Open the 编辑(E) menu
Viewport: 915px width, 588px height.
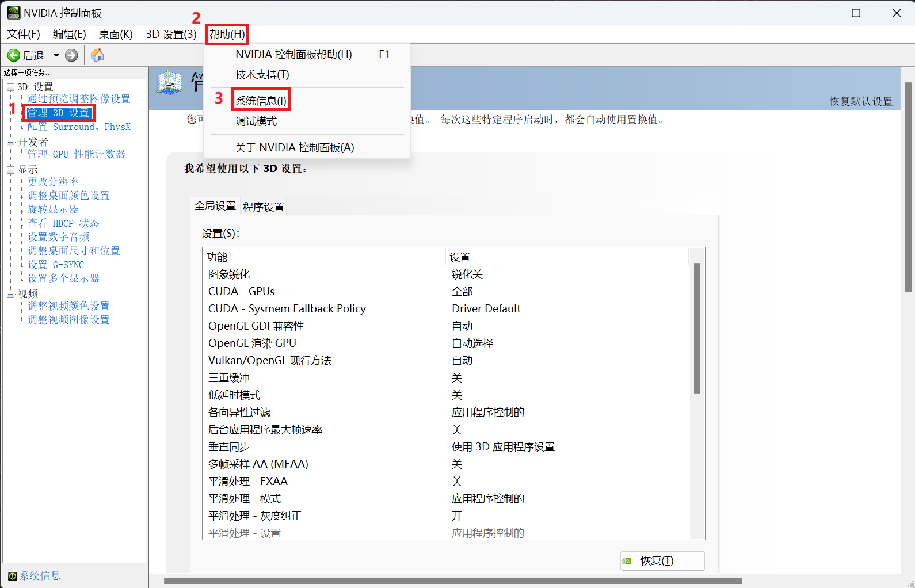click(x=70, y=35)
